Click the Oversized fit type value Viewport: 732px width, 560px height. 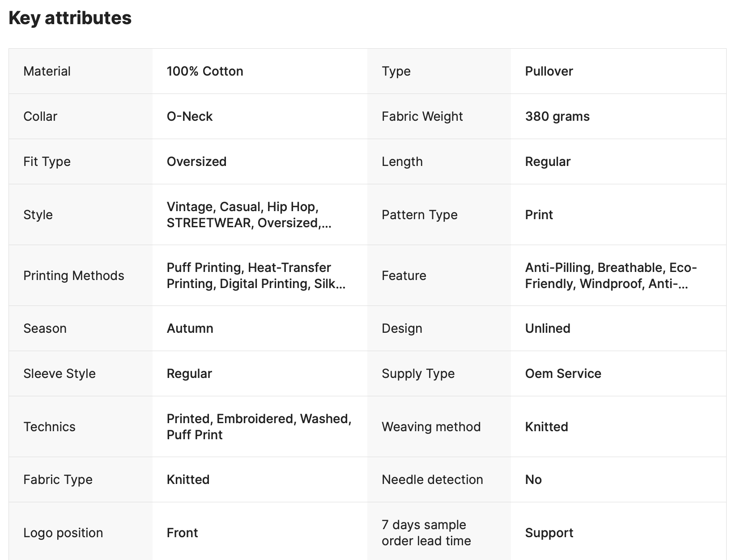click(197, 161)
